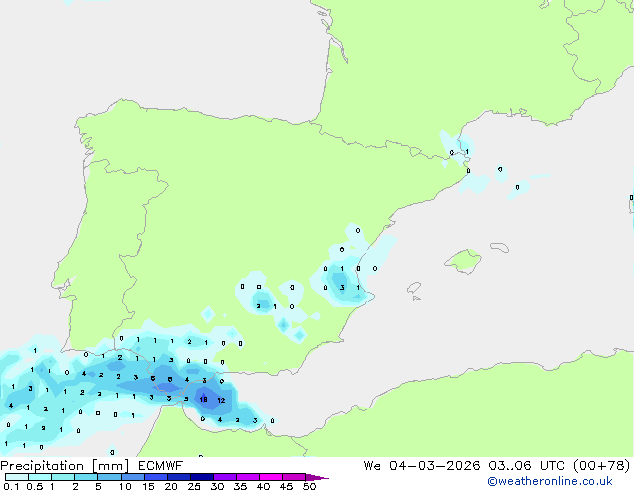Click the "ECMWF" model label
The height and width of the screenshot is (490, 634).
161,466
